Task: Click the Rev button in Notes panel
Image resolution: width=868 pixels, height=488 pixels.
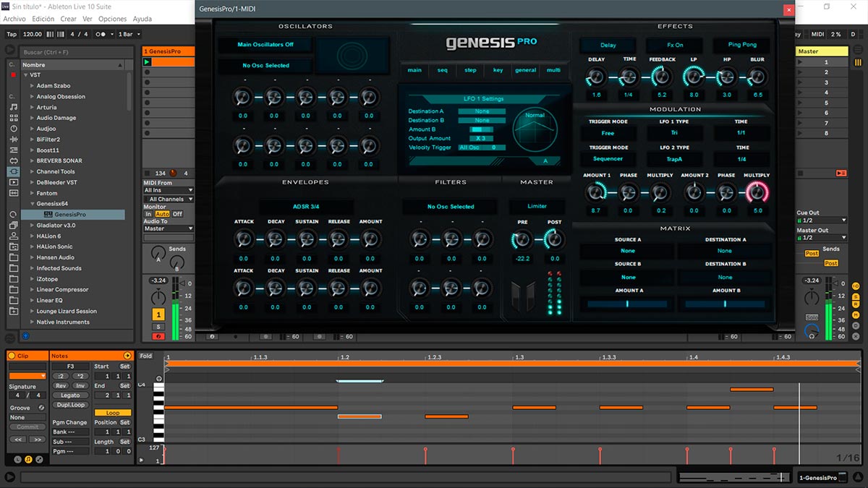Action: (61, 386)
